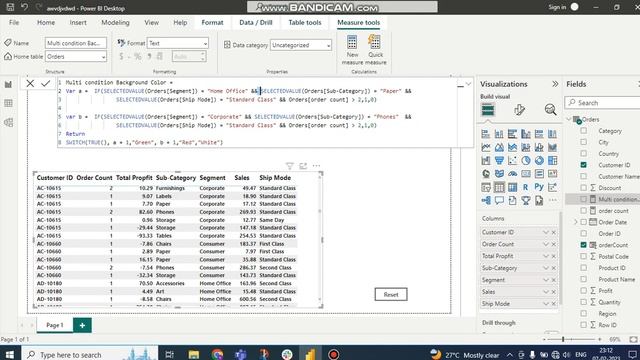Open the Format dropdown showing Text

click(178, 43)
